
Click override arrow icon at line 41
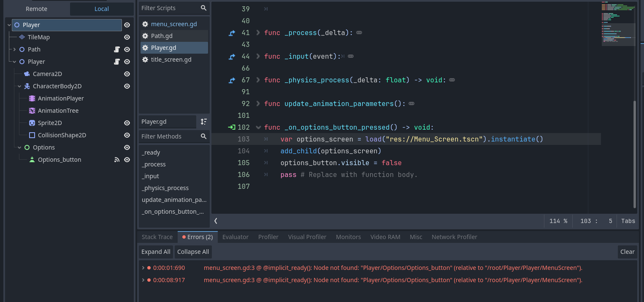pos(231,33)
